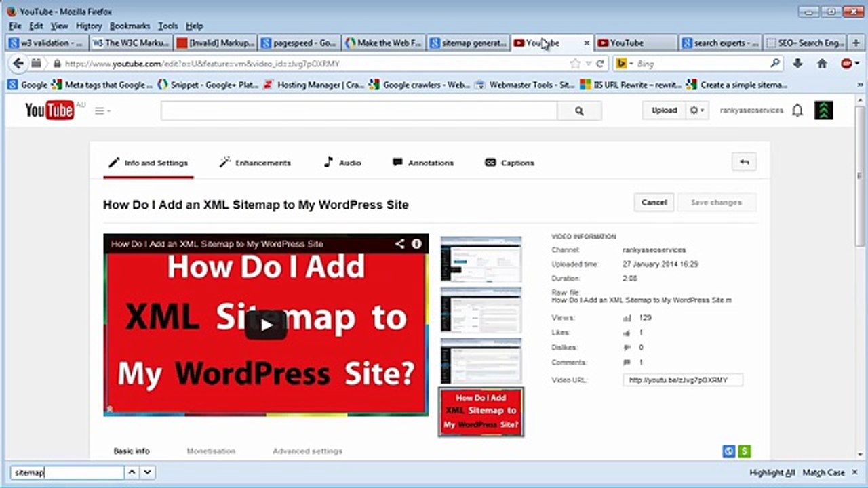Click the find bar sitemap text field

pyautogui.click(x=67, y=472)
